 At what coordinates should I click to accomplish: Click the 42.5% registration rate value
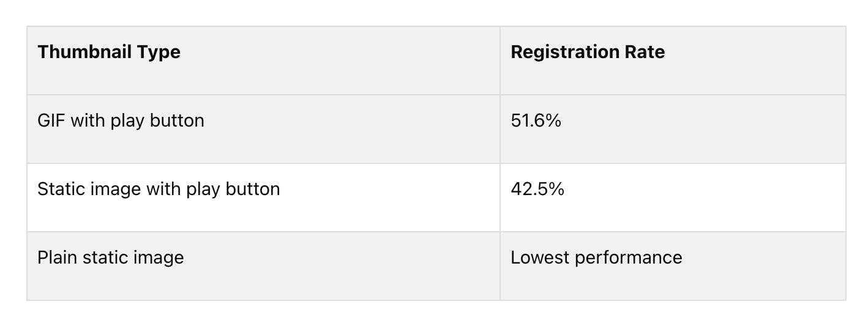click(x=537, y=189)
